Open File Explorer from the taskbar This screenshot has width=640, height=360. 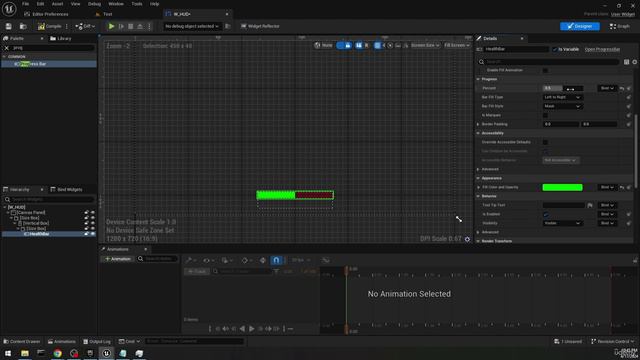pos(25,353)
